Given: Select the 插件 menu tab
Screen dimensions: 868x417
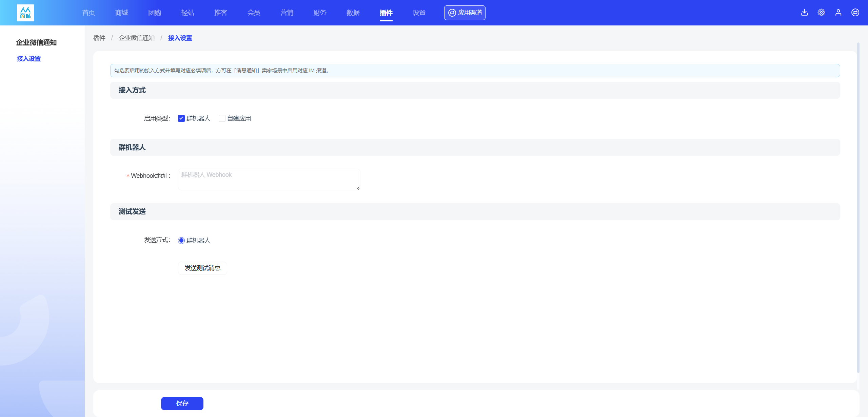Looking at the screenshot, I should tap(386, 13).
